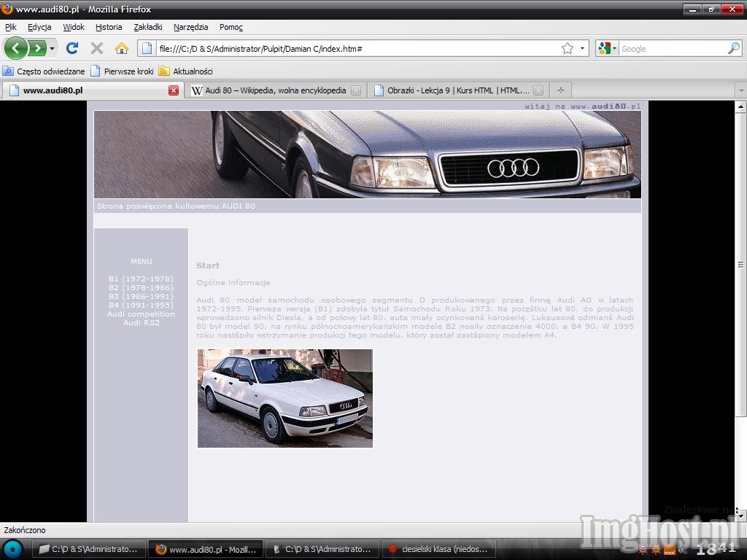Restore down the Firefox window
This screenshot has height=560, width=747.
click(x=711, y=9)
